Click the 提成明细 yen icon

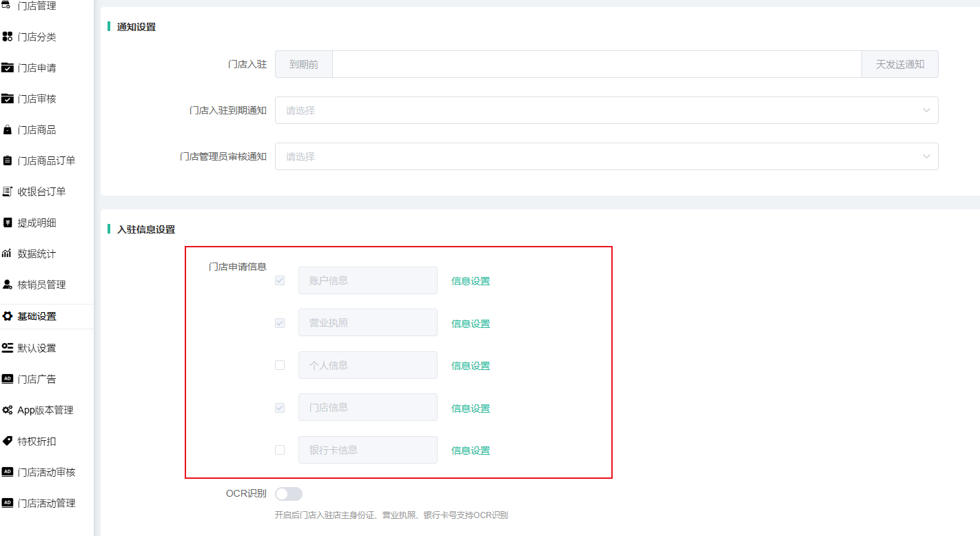(8, 223)
